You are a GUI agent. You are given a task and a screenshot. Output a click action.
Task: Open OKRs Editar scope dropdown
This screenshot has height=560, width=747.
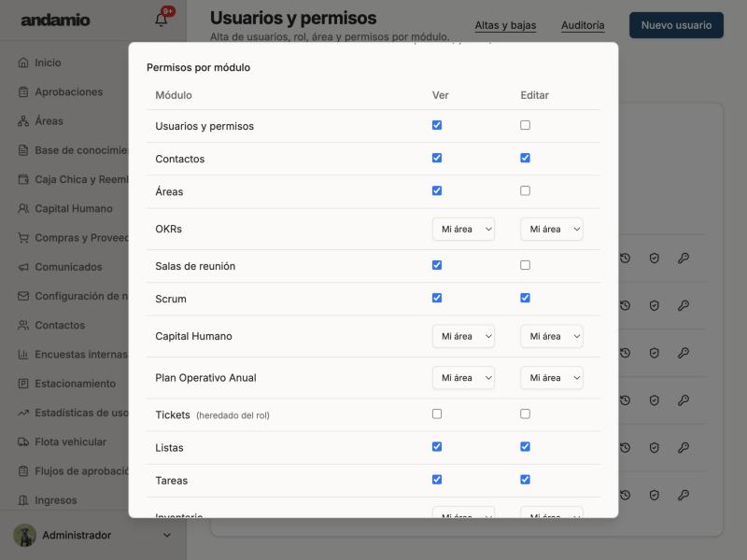tap(552, 229)
